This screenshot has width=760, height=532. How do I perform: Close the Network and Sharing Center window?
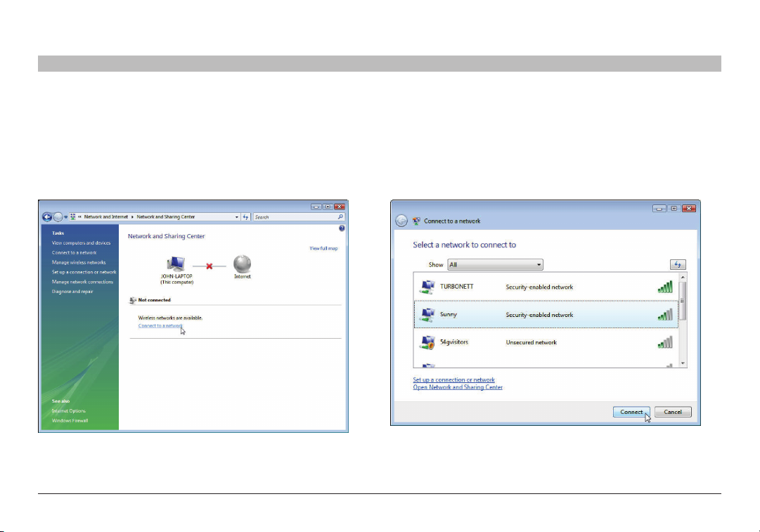point(340,207)
